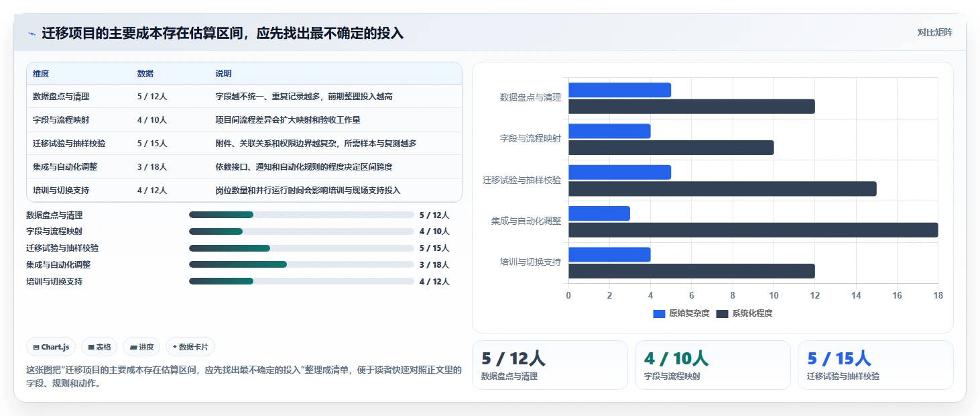
Task: Click the summary paragraph starting 这张图把
Action: point(244,377)
